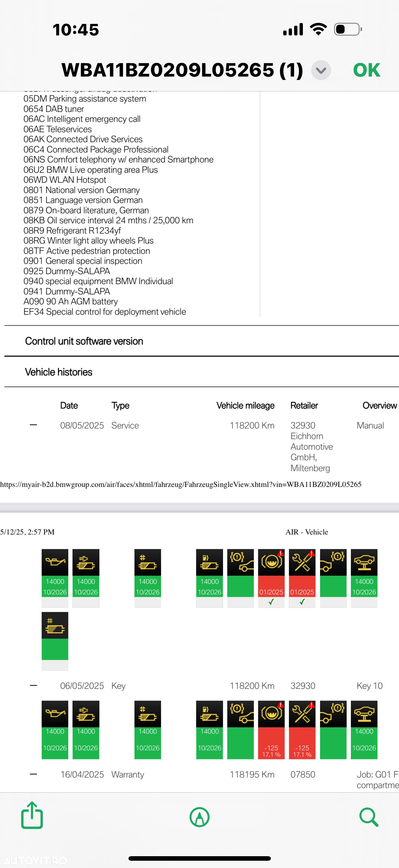Select the Retailer column header

click(304, 405)
